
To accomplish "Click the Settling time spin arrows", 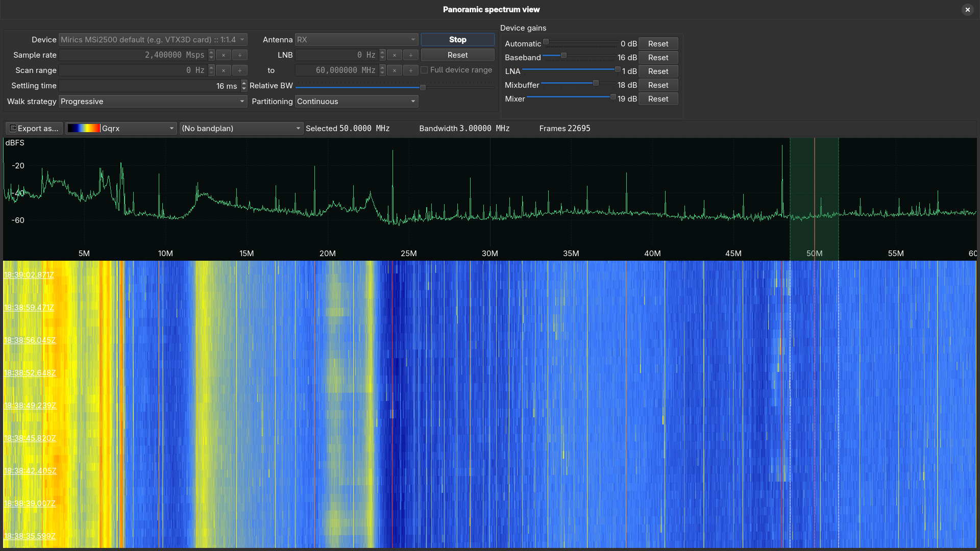I will click(x=244, y=86).
